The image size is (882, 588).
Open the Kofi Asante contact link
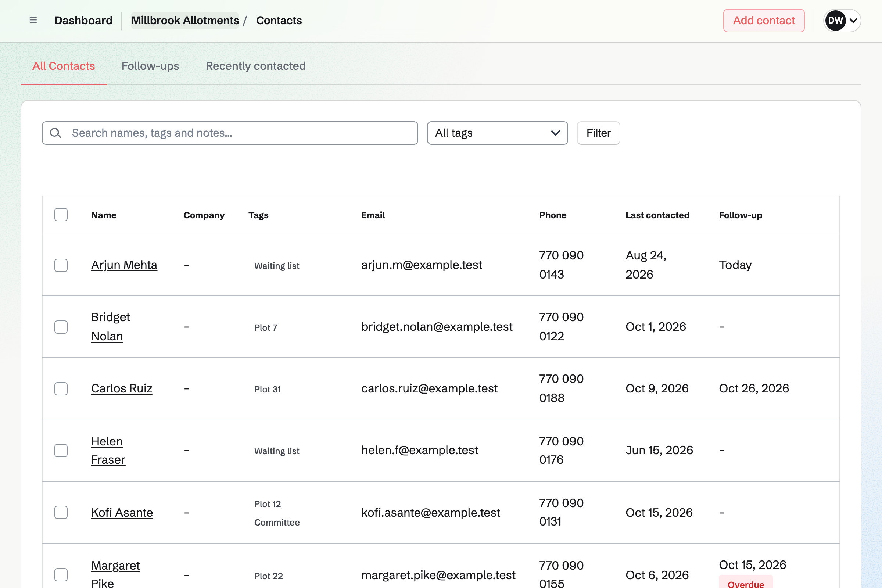pyautogui.click(x=122, y=512)
